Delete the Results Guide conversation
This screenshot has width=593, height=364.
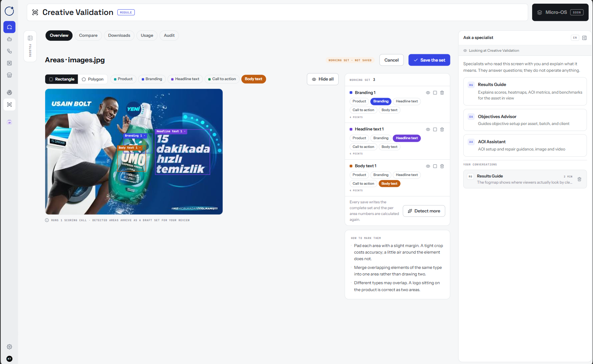580,179
